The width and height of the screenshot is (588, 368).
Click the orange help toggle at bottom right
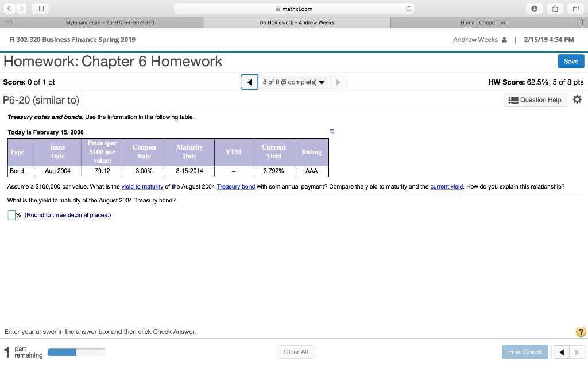[580, 331]
